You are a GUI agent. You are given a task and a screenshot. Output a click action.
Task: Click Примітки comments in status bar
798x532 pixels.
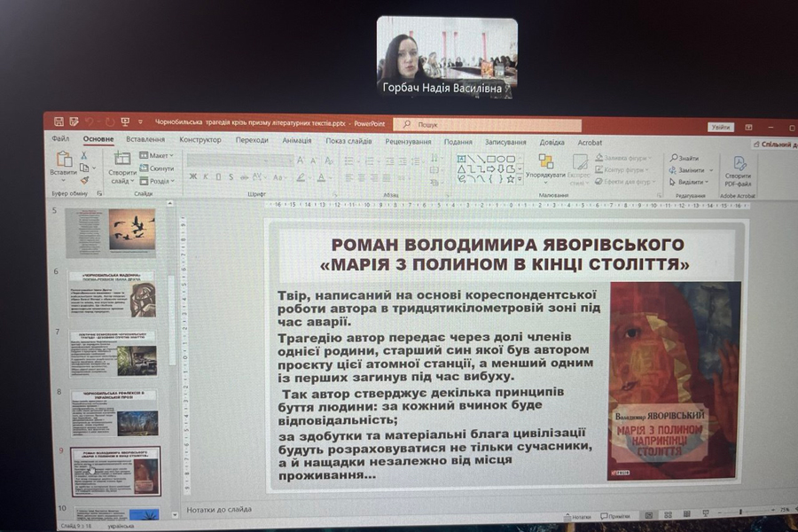614,516
